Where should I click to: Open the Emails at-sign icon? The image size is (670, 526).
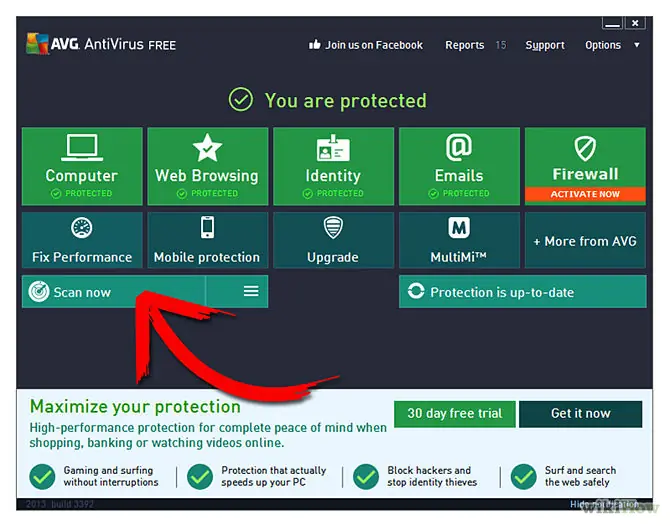click(x=459, y=147)
